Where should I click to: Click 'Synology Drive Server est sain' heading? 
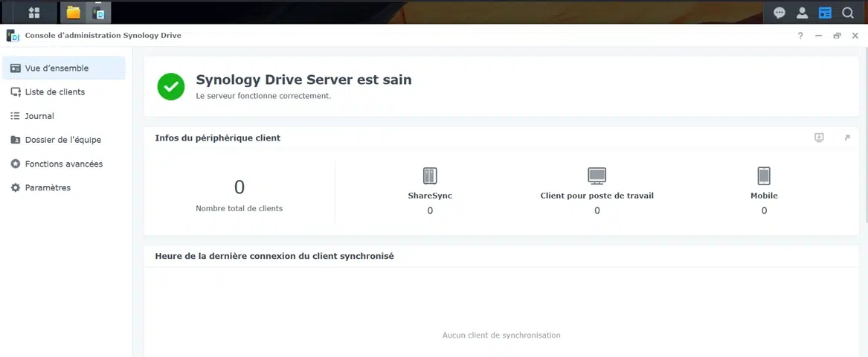pyautogui.click(x=304, y=80)
